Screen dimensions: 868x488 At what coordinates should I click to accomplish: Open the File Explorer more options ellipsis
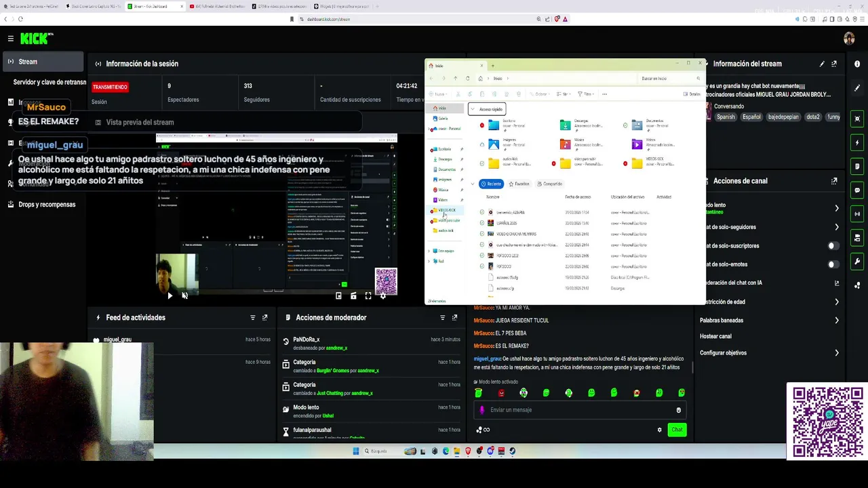(604, 94)
